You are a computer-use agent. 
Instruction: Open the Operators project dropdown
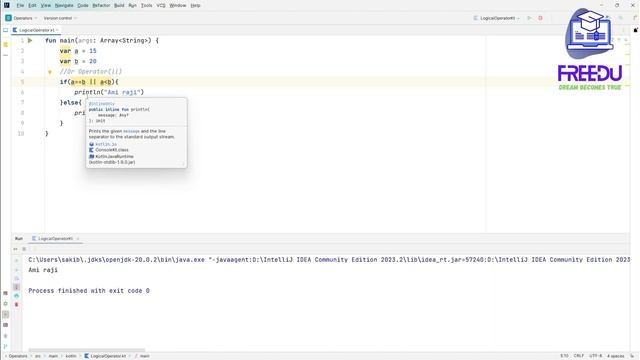coord(25,18)
